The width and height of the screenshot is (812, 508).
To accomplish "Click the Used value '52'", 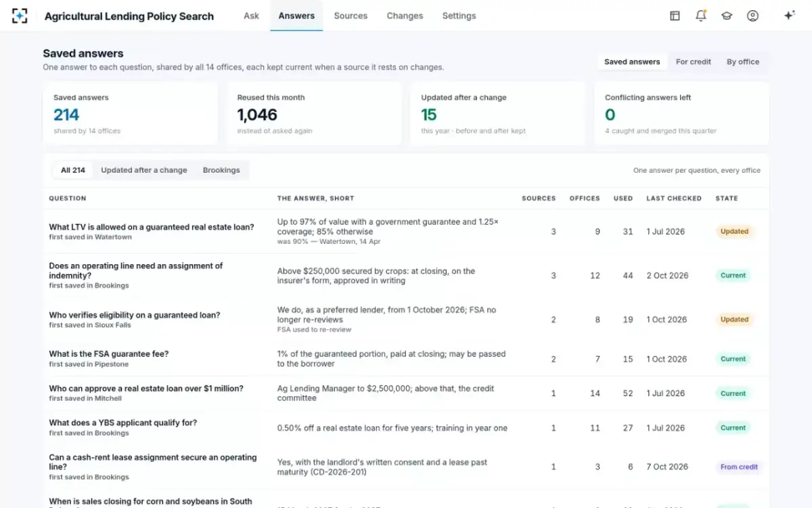I will coord(628,394).
